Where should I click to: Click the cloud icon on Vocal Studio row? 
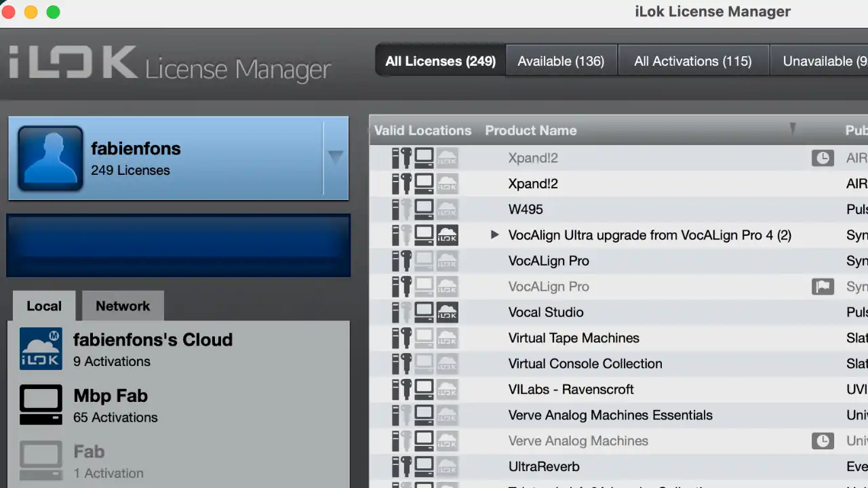tap(448, 312)
